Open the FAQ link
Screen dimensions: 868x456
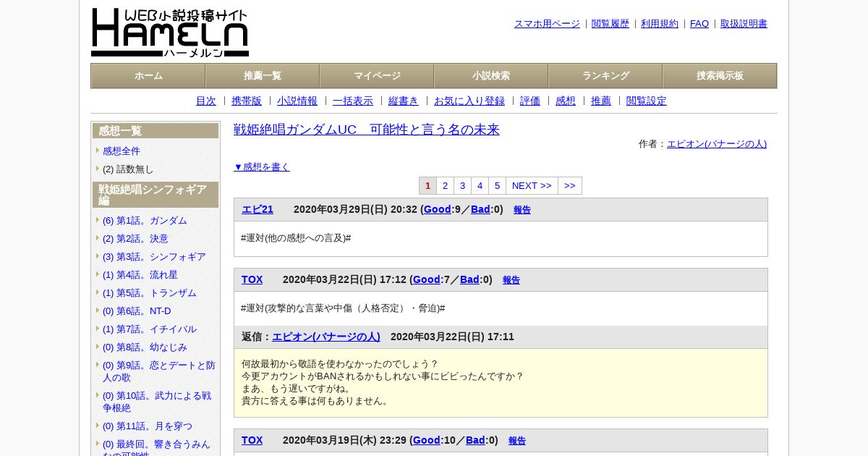coord(699,24)
